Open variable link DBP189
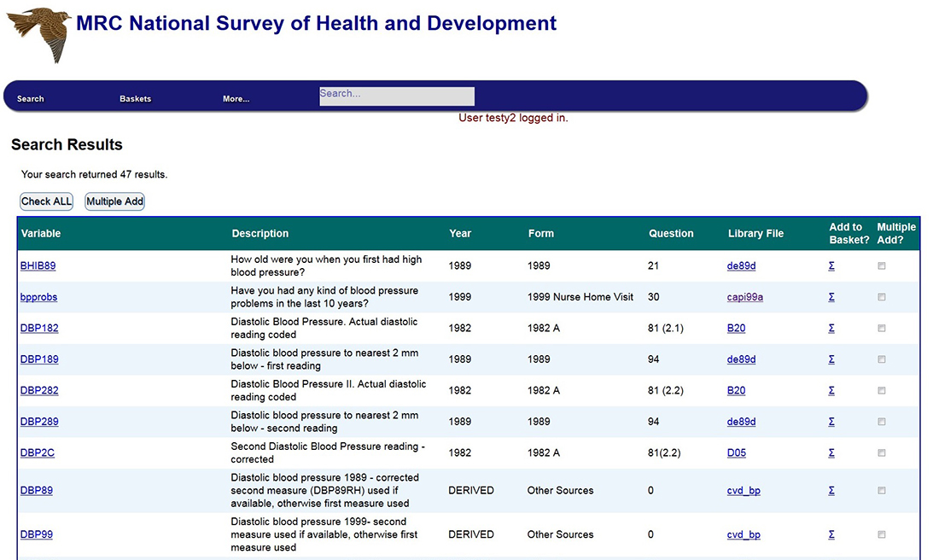 tap(39, 359)
